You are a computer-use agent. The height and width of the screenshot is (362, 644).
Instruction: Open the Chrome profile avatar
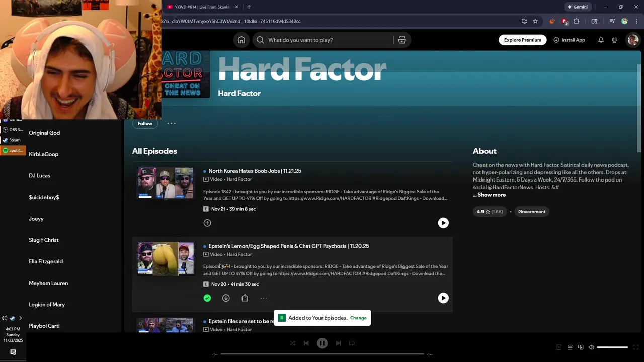point(624,21)
